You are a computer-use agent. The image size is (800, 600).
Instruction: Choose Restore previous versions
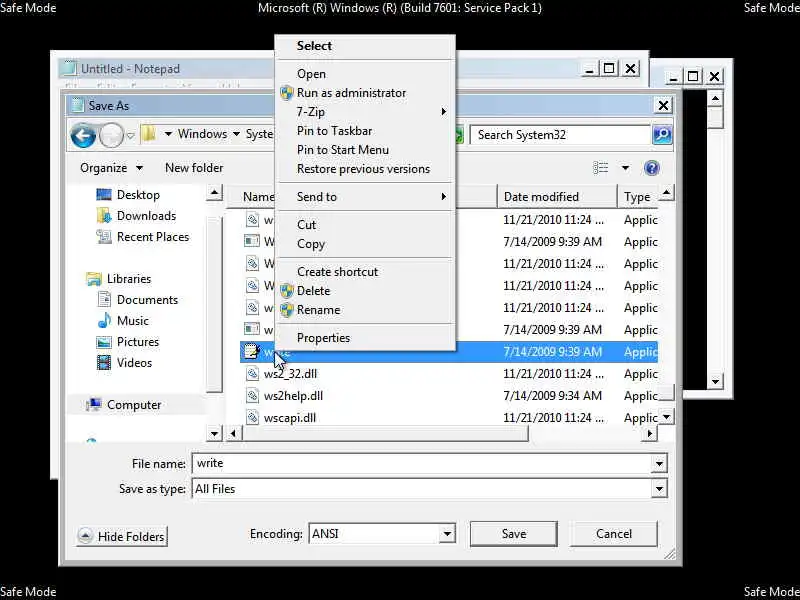pos(365,169)
